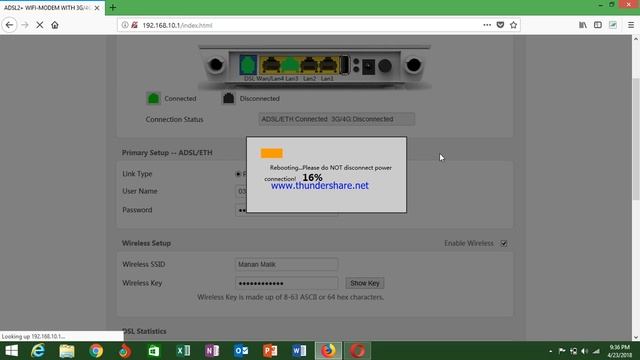Toggle the Enable Wireless checkbox

click(504, 243)
